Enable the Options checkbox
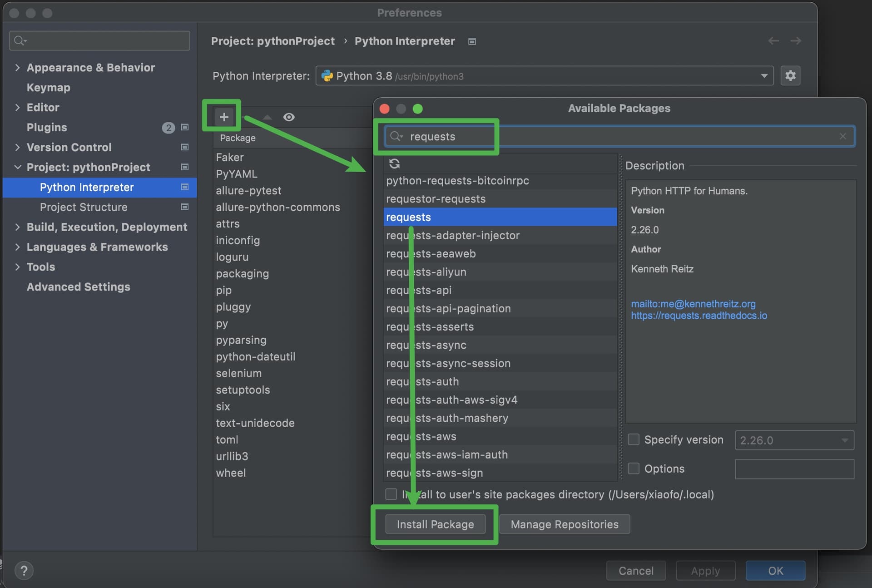 [633, 468]
